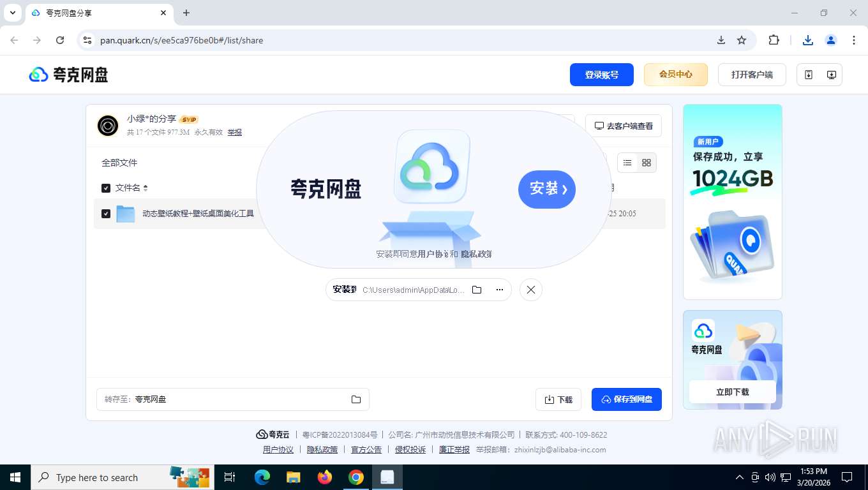Click the 全部文件 breadcrumb
Screen dimensions: 868x490
pyautogui.click(x=119, y=163)
